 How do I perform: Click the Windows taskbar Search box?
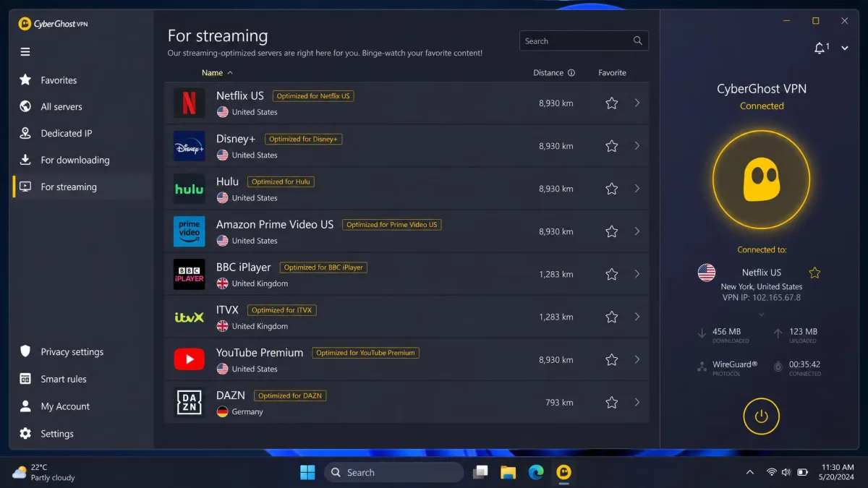pyautogui.click(x=393, y=472)
